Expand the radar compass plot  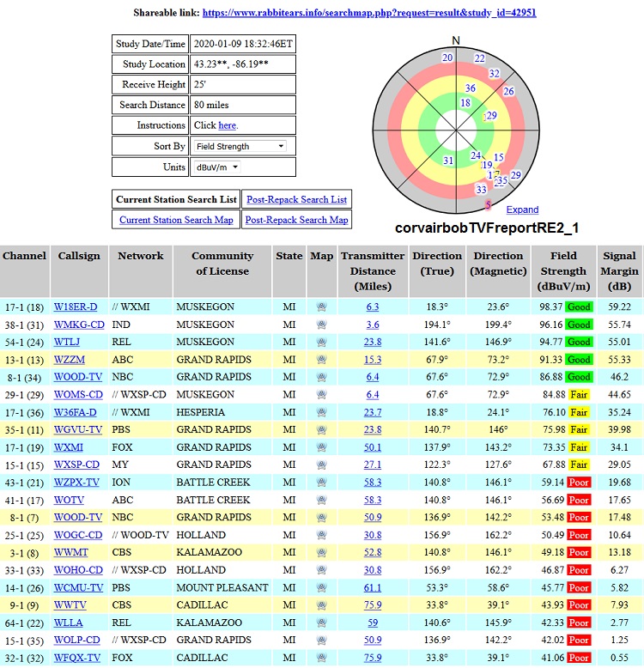coord(522,210)
